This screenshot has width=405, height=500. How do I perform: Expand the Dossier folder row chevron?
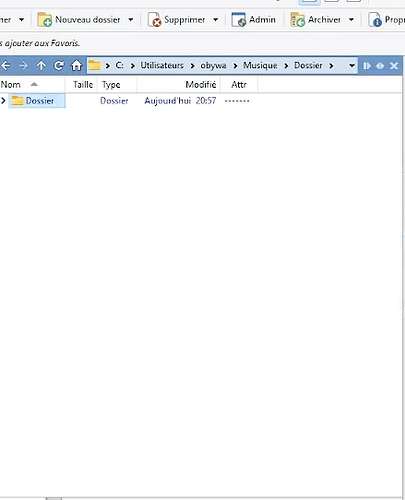[x=3, y=100]
